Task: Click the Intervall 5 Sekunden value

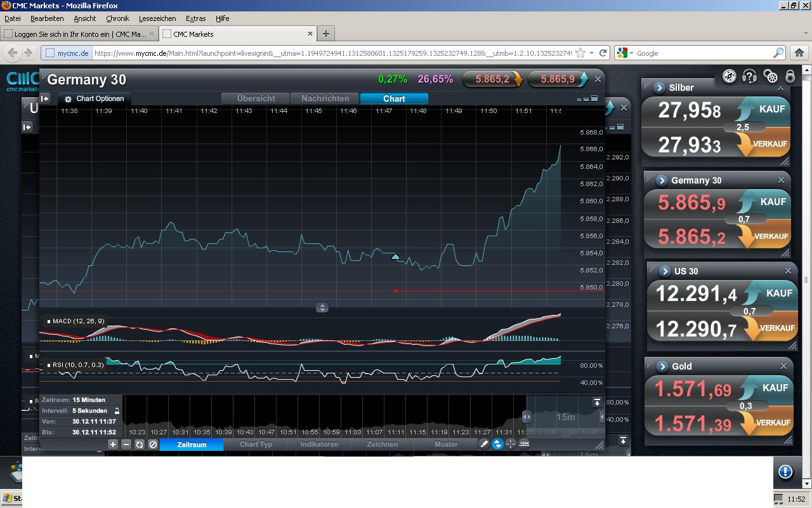Action: [x=90, y=411]
